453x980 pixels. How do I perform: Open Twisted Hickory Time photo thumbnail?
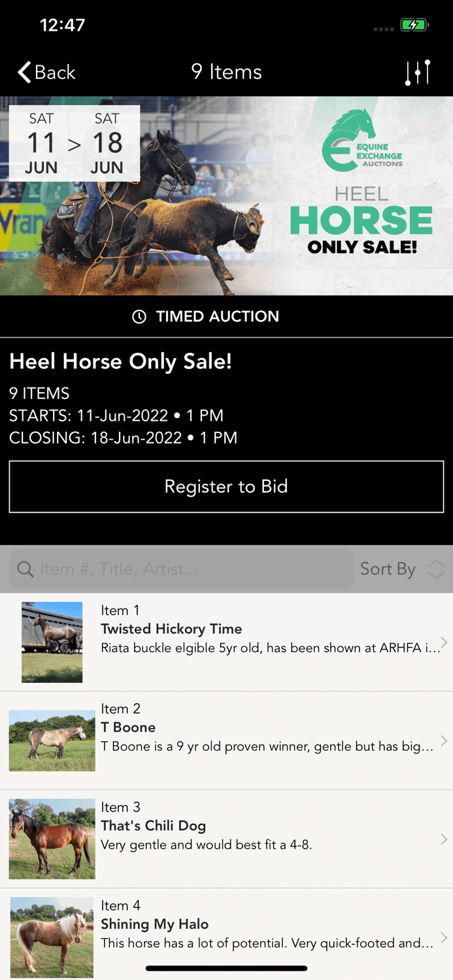pos(52,642)
